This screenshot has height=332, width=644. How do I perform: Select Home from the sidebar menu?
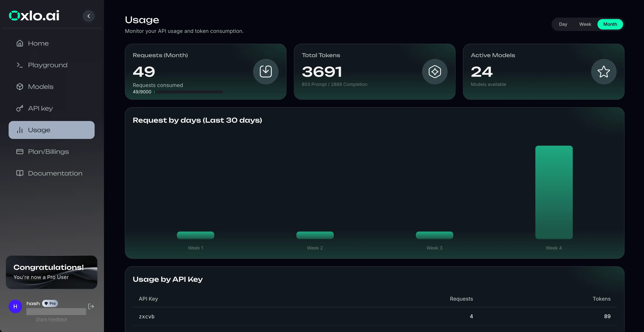(38, 43)
